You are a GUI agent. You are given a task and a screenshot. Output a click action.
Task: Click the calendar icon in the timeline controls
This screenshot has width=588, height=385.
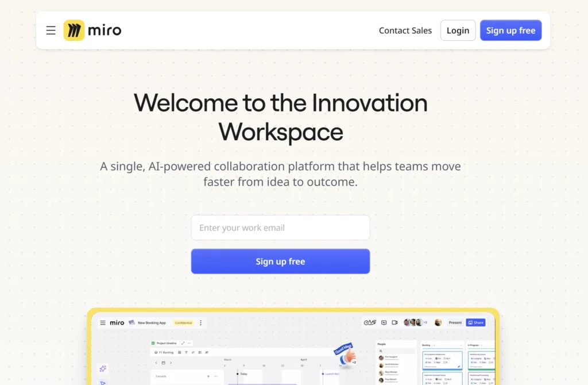(163, 363)
